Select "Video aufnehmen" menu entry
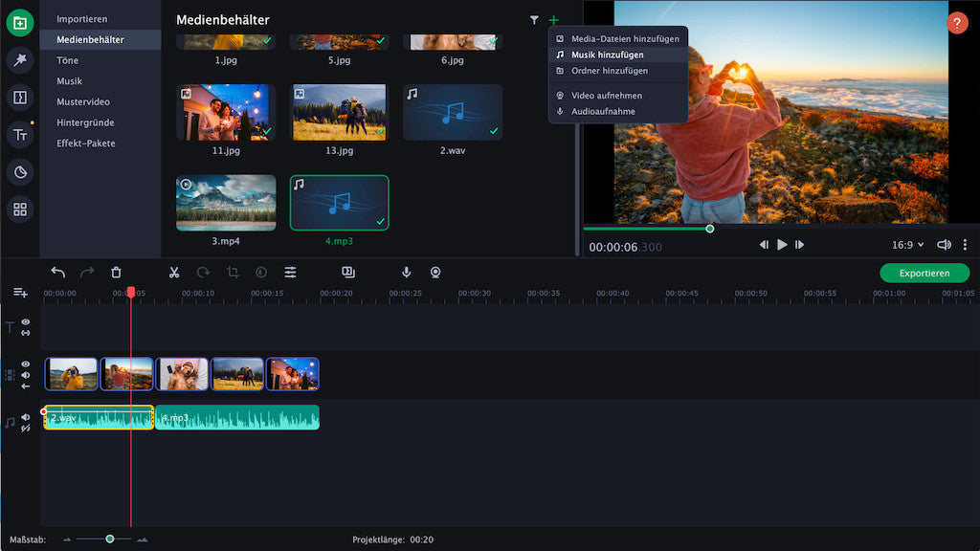The height and width of the screenshot is (551, 980). tap(606, 96)
